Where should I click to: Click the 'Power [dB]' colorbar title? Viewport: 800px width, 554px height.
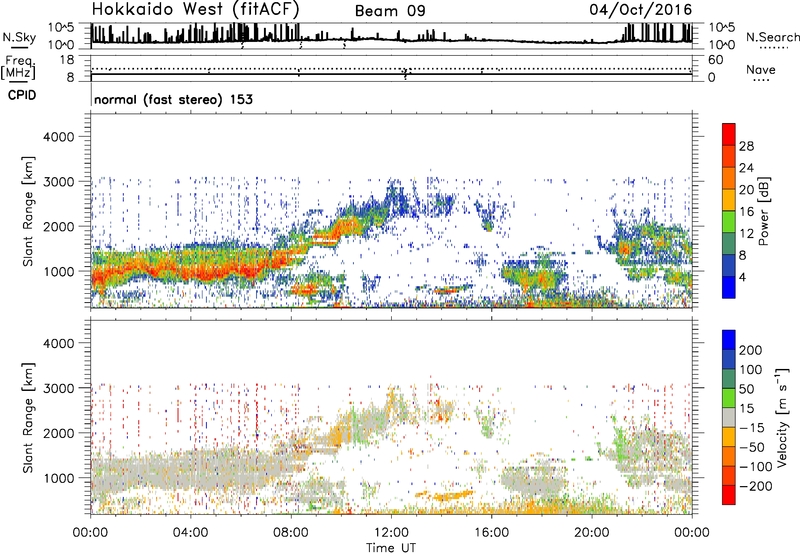click(763, 211)
